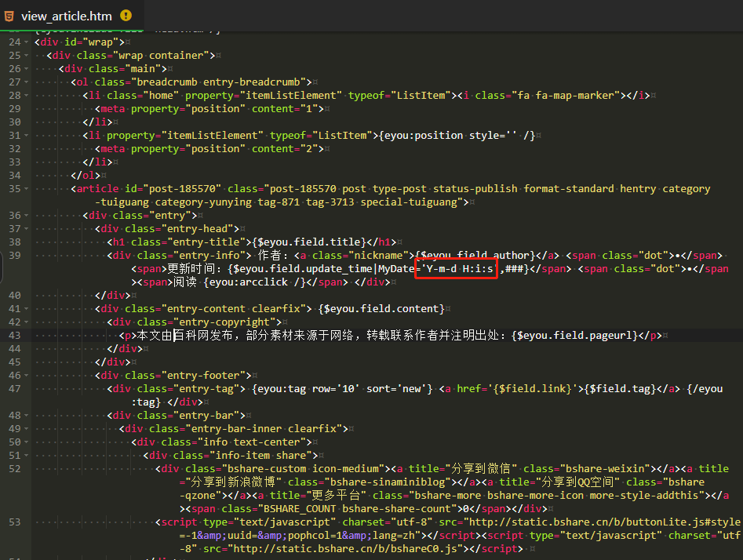Switch to the view_article.htm tab

coord(66,16)
